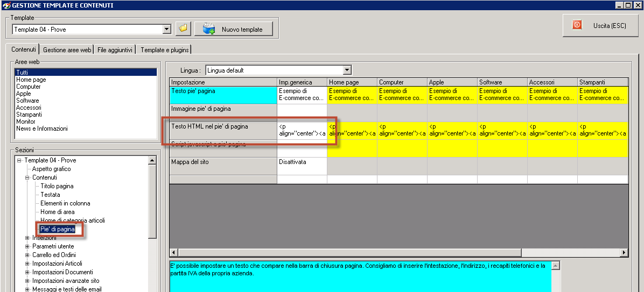This screenshot has height=292, width=644.
Task: Click the Testo pie' pagina row label
Action: click(x=223, y=95)
